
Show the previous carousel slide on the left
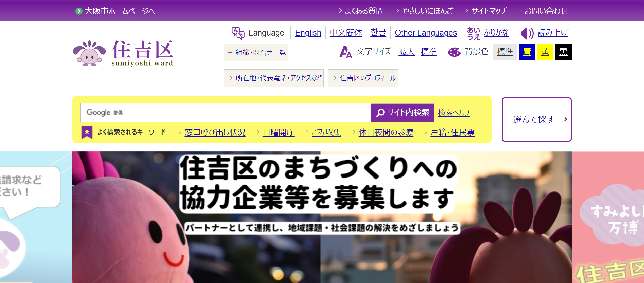coord(36,217)
